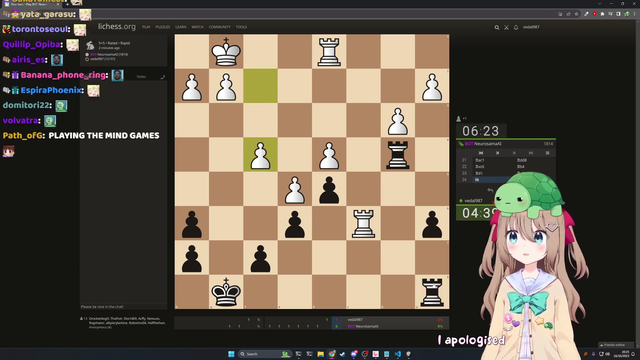
Task: Switch to the Notes tab in chat
Action: click(x=141, y=77)
